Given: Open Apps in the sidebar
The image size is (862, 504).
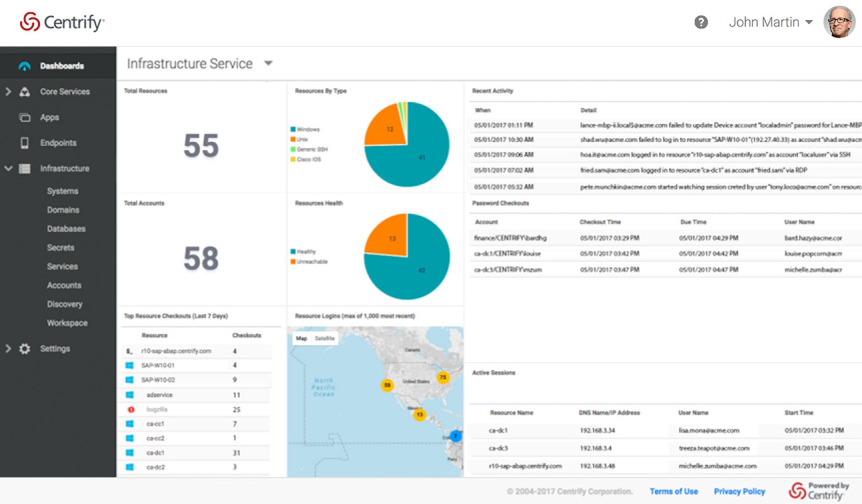Looking at the screenshot, I should pos(49,118).
